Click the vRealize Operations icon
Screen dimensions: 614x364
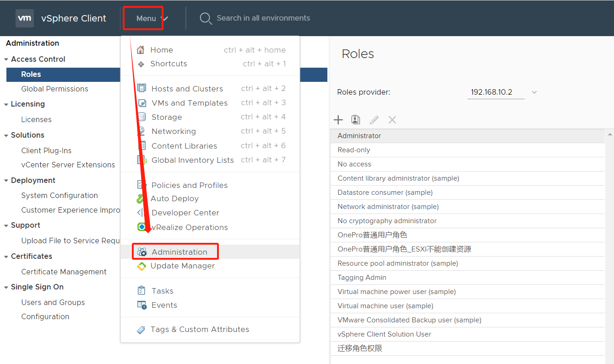click(142, 227)
